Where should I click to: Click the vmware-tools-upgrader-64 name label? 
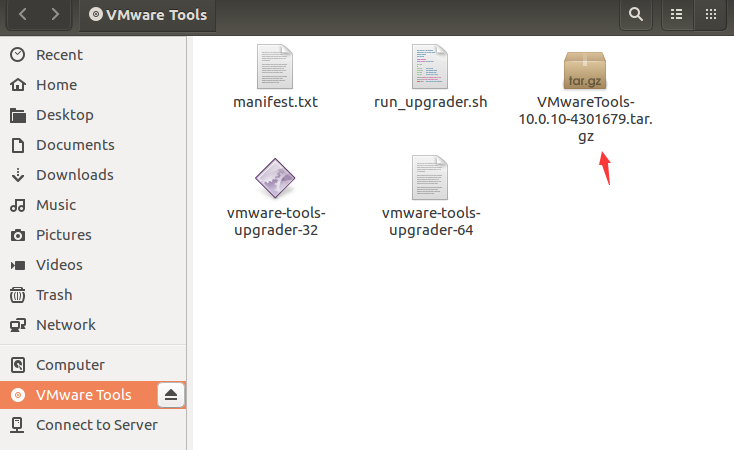point(431,221)
